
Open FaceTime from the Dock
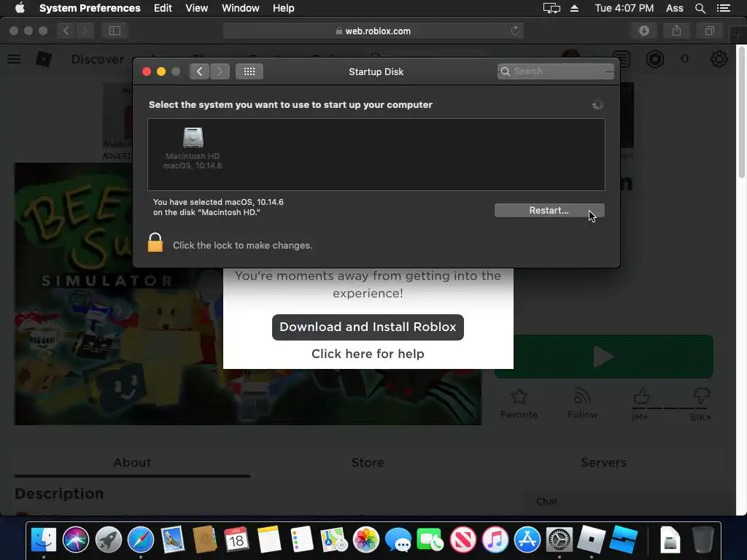point(430,540)
